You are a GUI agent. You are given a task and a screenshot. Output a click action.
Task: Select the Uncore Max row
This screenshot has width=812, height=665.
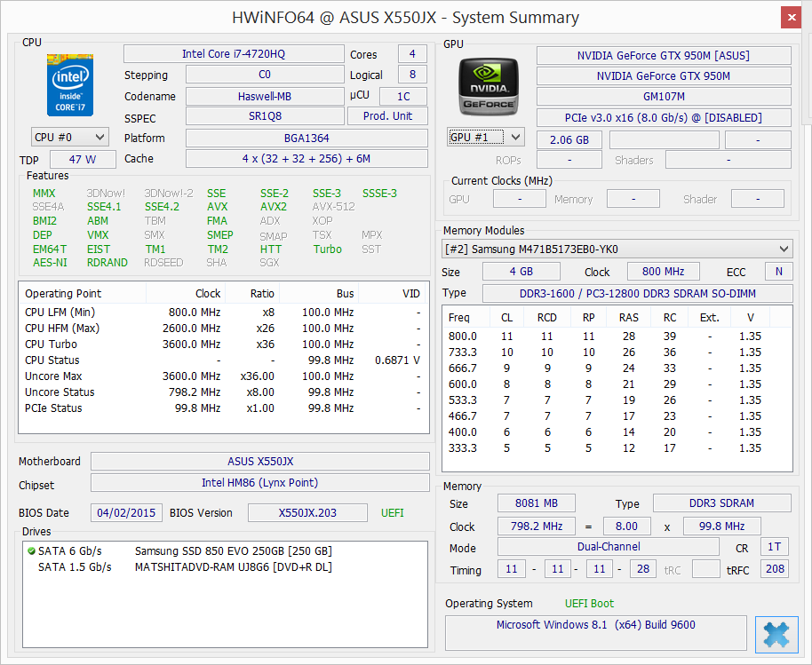point(224,376)
